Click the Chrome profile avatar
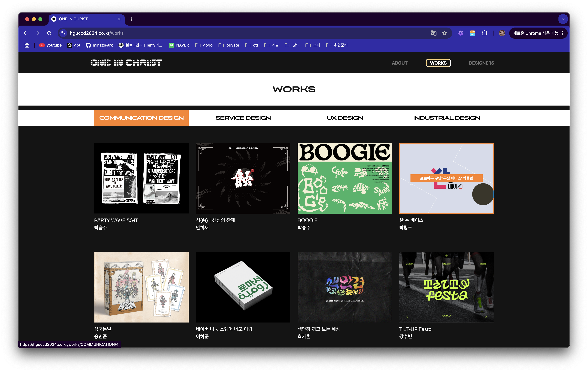 502,33
